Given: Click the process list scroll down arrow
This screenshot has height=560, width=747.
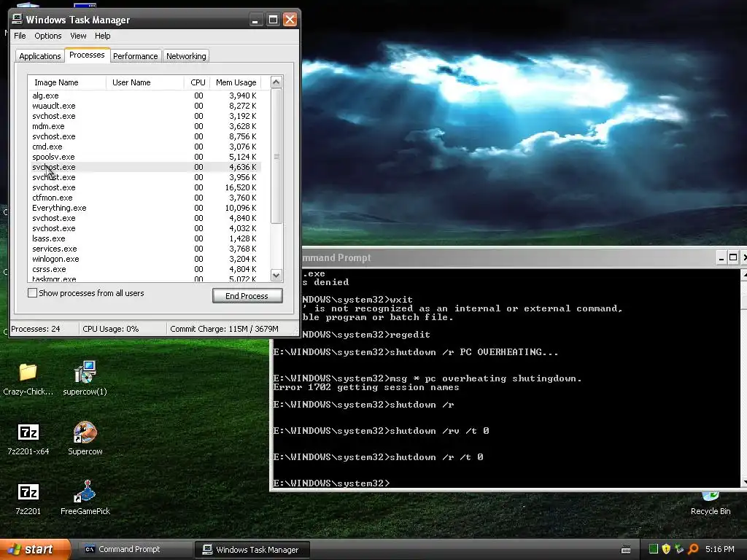Looking at the screenshot, I should (276, 275).
